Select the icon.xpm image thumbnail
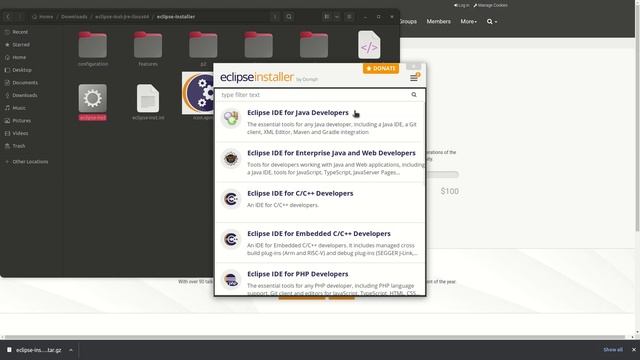The height and width of the screenshot is (360, 640). 198,93
